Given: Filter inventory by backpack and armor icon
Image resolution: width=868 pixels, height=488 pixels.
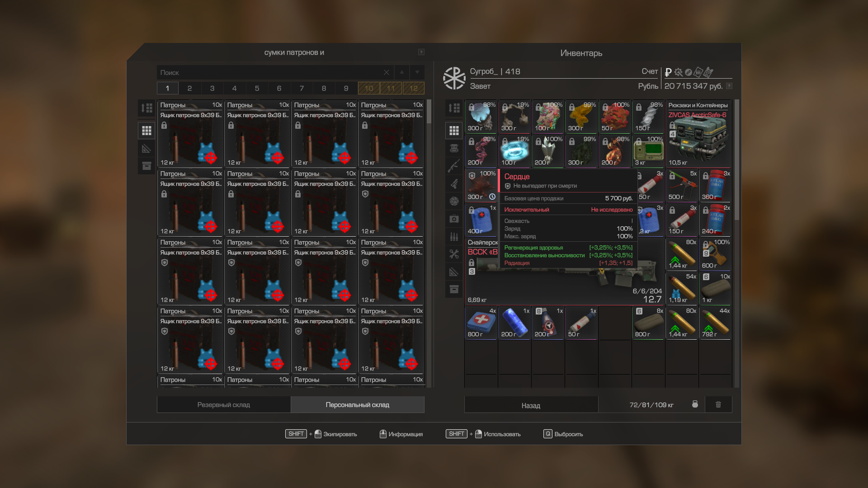Looking at the screenshot, I should [454, 148].
